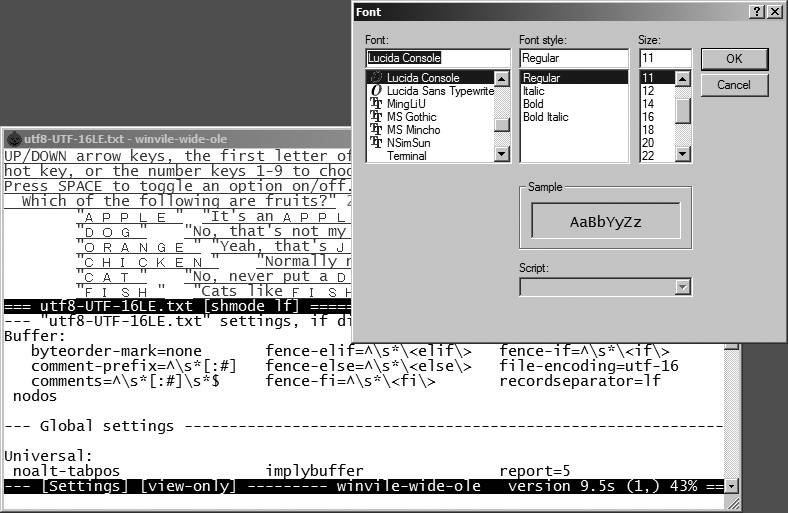Click font list scroll down arrow
788x513 pixels.
click(502, 154)
